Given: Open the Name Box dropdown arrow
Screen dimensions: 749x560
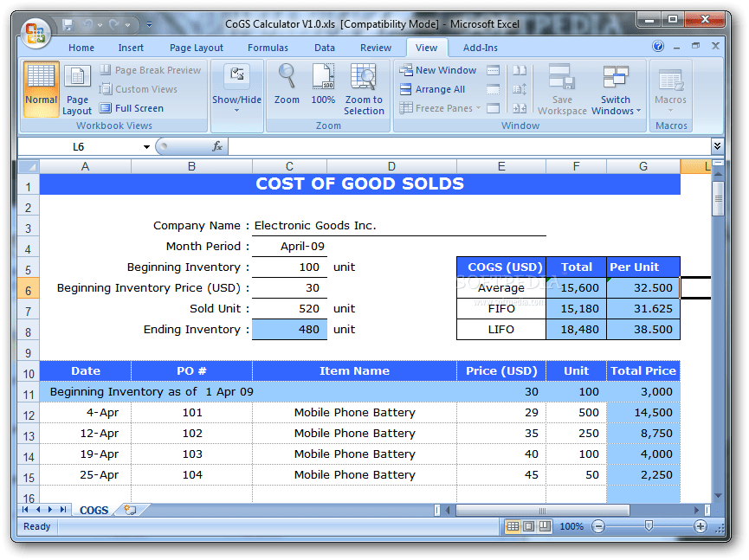Looking at the screenshot, I should [146, 147].
